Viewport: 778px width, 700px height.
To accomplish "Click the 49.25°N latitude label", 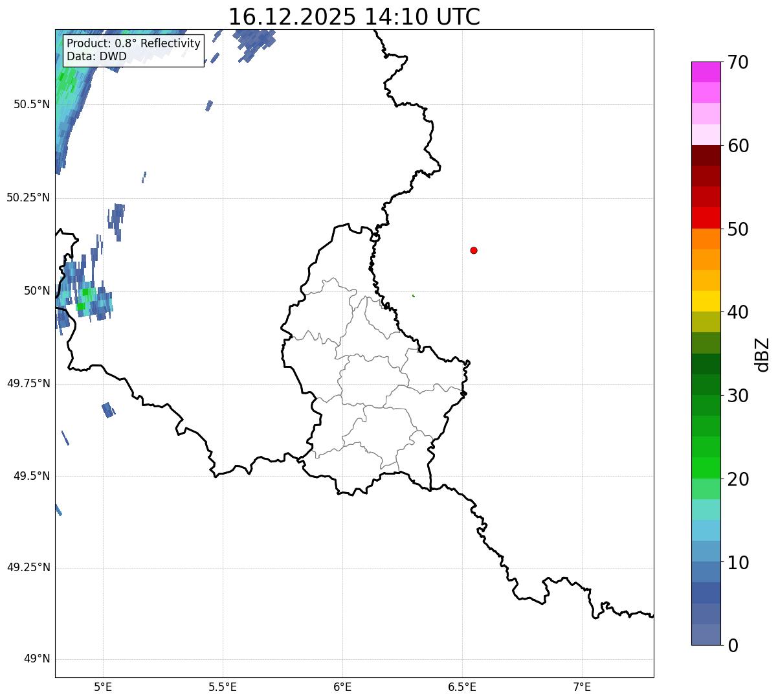I will [28, 568].
